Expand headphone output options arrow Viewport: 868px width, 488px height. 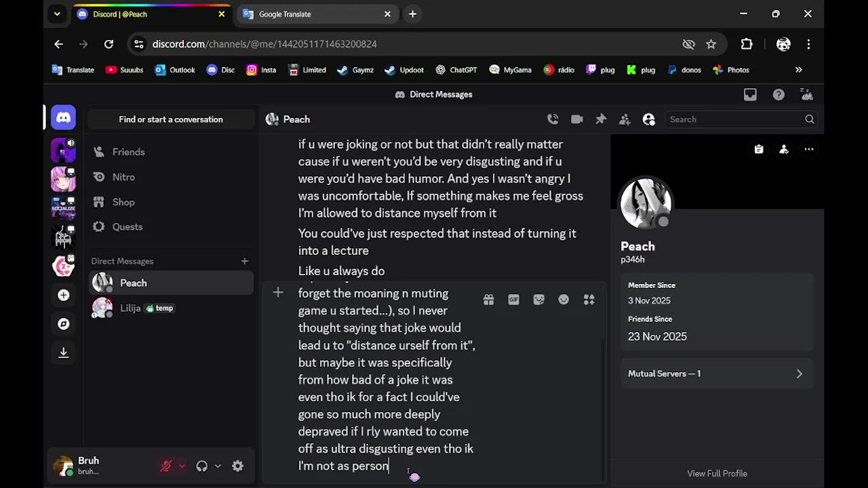click(218, 466)
